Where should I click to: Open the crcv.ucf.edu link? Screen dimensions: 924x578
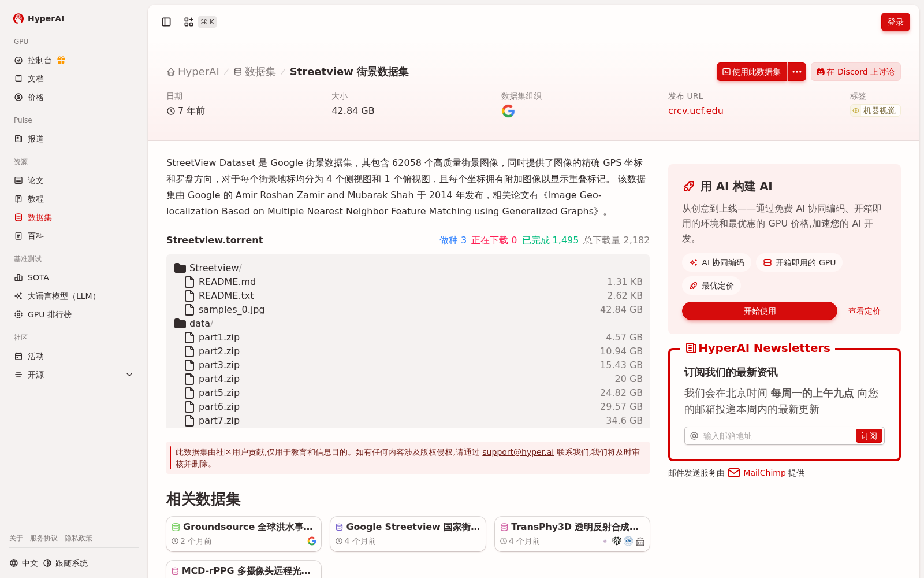695,110
